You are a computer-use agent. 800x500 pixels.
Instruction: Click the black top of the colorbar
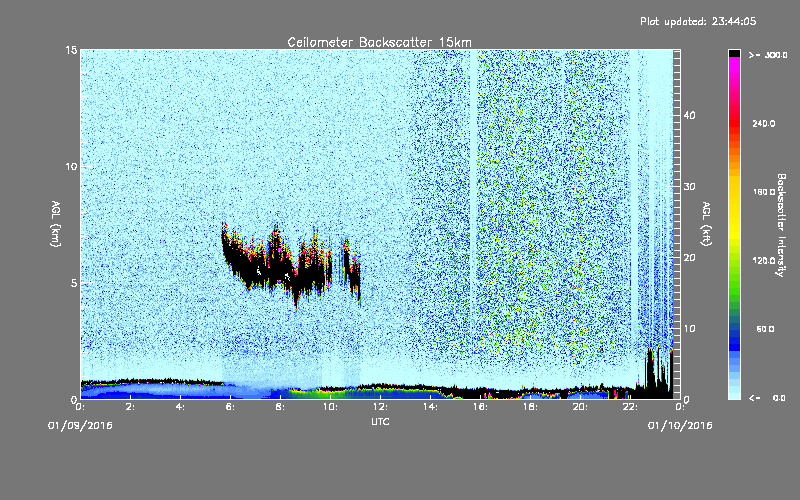coord(734,53)
